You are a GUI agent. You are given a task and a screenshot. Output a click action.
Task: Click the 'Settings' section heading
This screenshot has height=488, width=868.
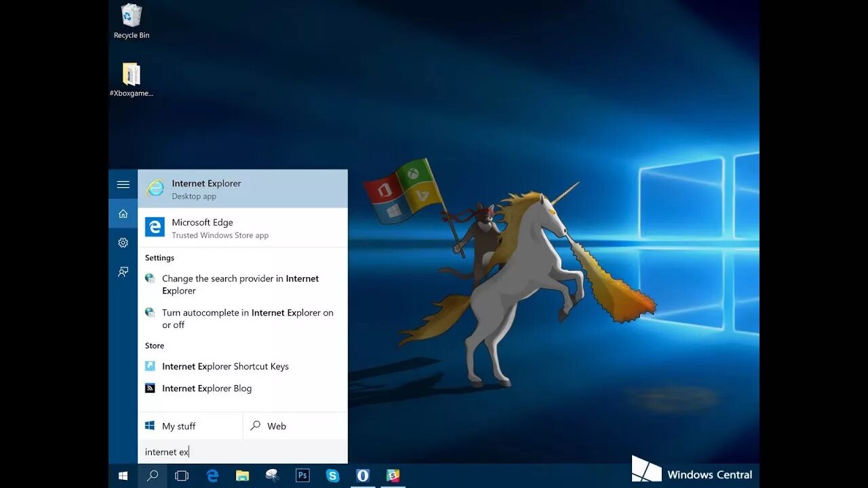coord(159,258)
